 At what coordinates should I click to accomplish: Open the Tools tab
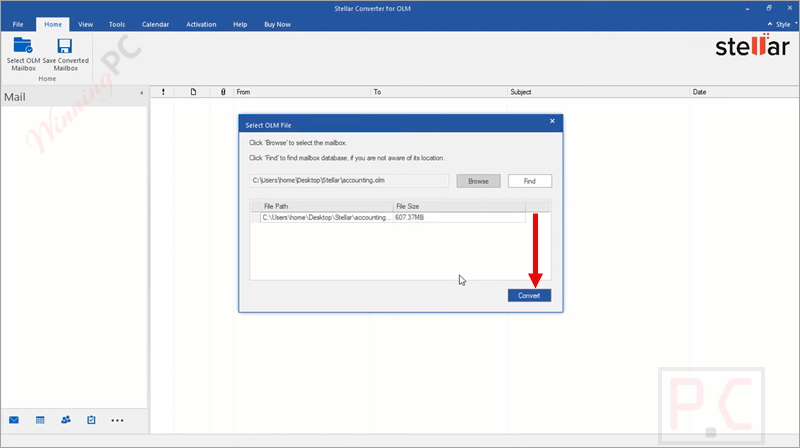point(117,24)
